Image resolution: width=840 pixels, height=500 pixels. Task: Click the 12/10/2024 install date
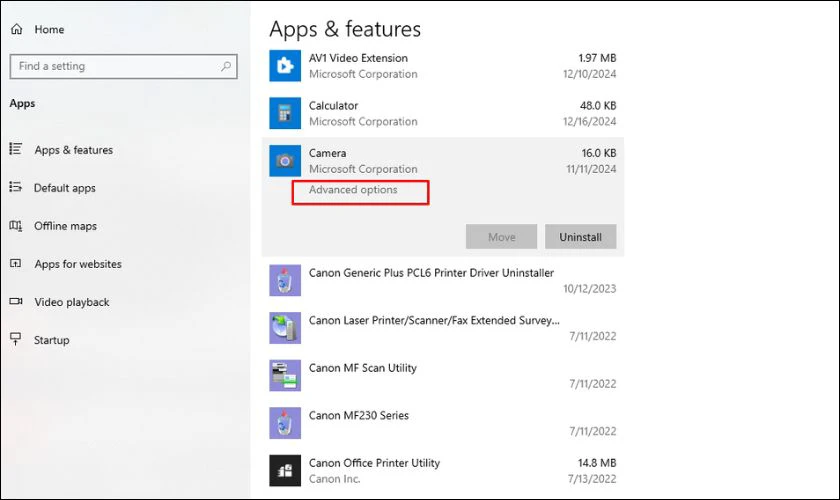(x=590, y=74)
